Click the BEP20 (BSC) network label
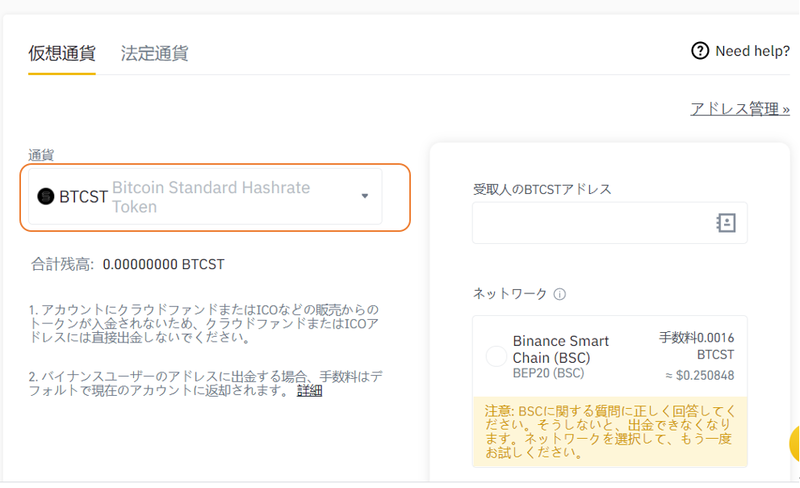 coord(548,373)
